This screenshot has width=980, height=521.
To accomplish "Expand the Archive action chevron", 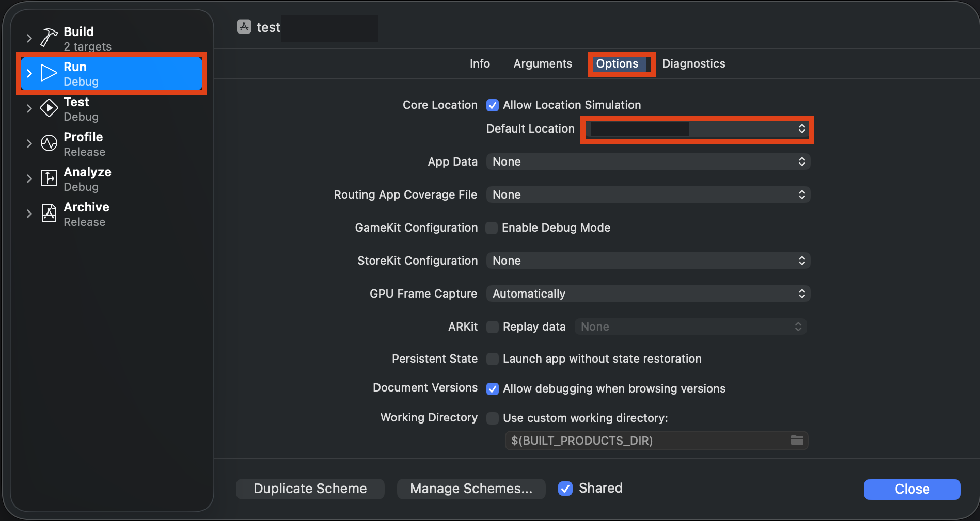I will coord(29,214).
